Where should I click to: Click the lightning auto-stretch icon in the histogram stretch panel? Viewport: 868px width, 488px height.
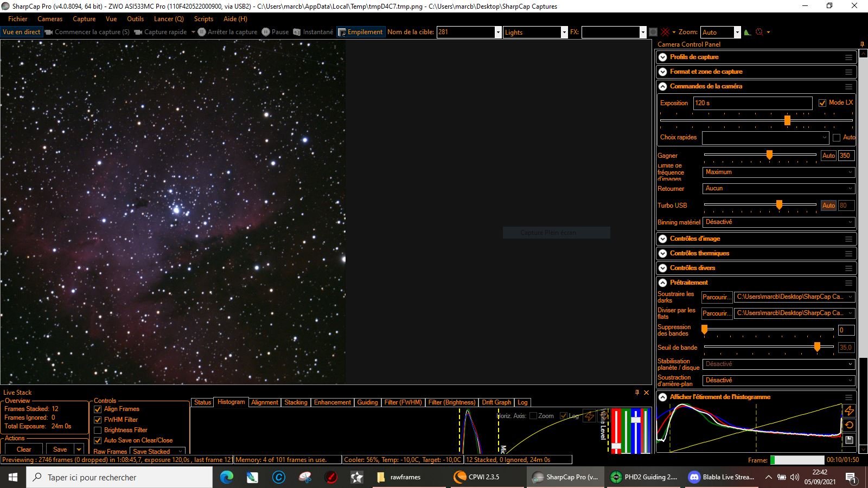[x=849, y=410]
